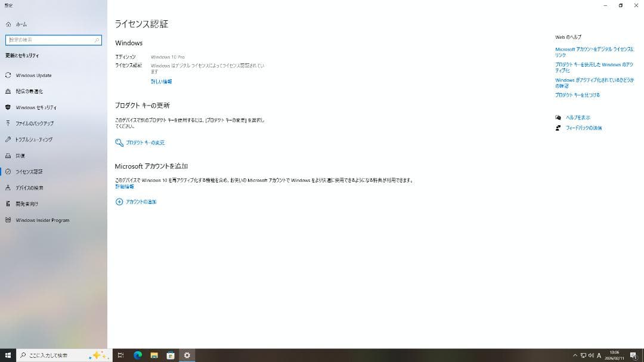Open Microsoft Edge from the taskbar
This screenshot has height=362, width=644.
click(137, 355)
